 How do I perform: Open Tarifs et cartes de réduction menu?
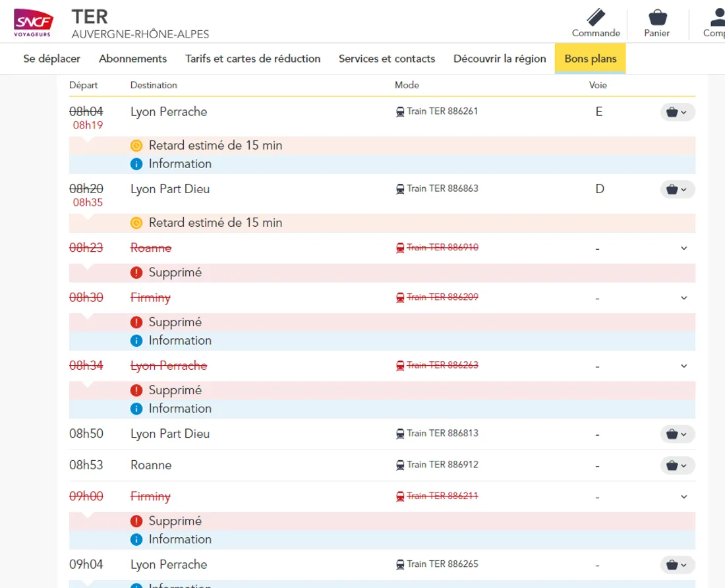point(252,59)
